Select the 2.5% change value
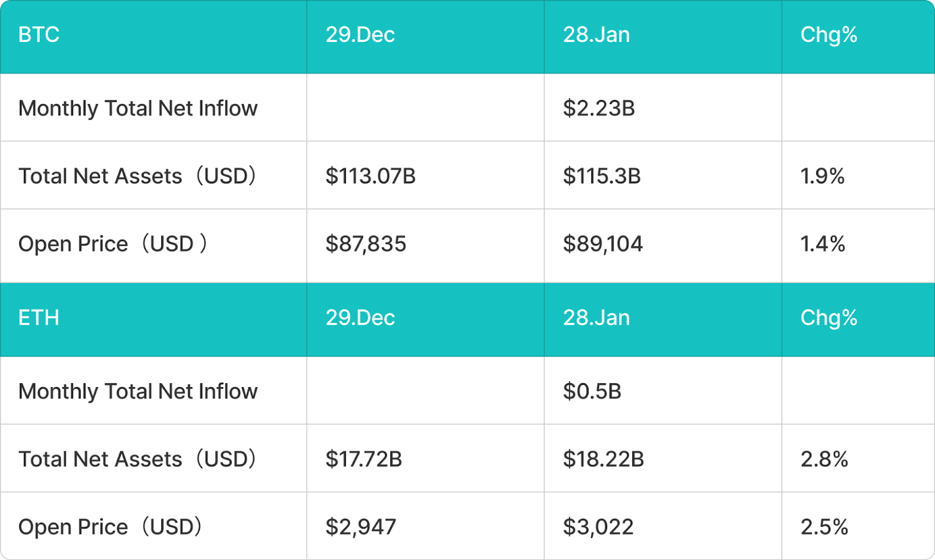 click(x=824, y=527)
